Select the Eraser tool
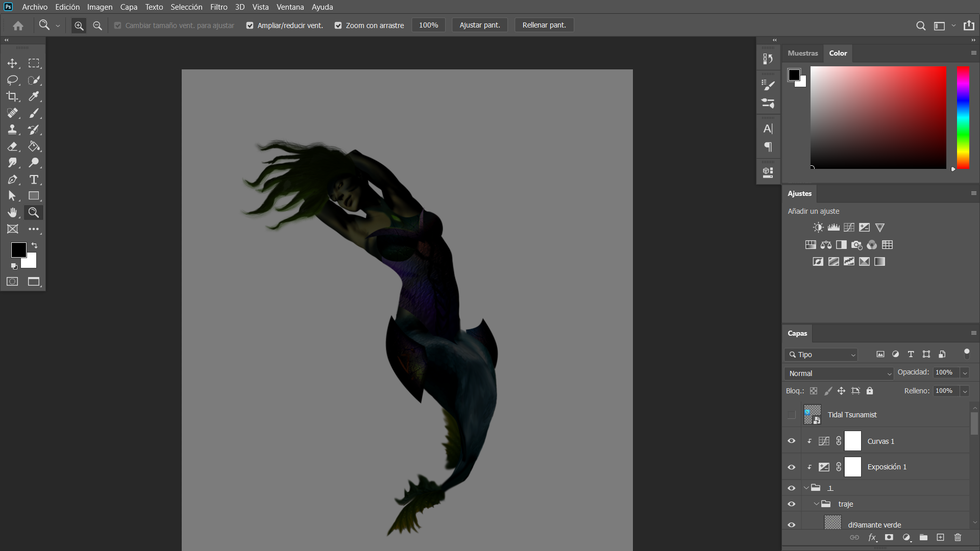 (x=12, y=146)
